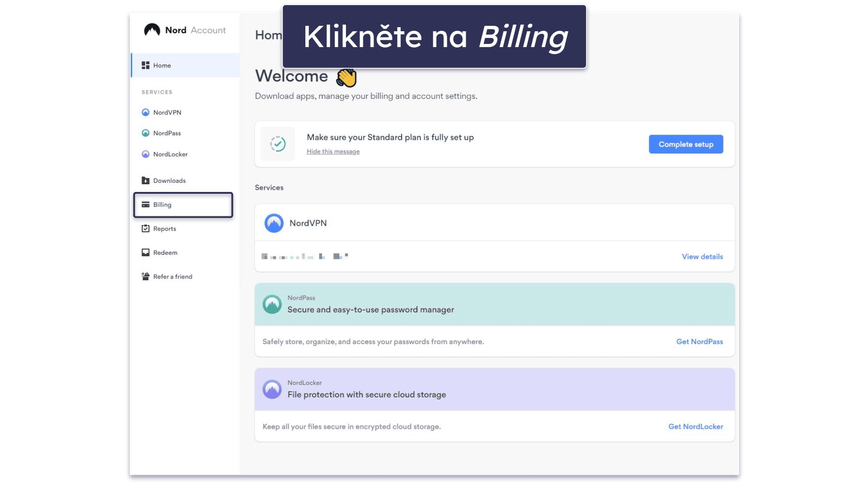Click the 'SERVICES' sidebar section label
The width and height of the screenshot is (868, 484).
pyautogui.click(x=157, y=92)
